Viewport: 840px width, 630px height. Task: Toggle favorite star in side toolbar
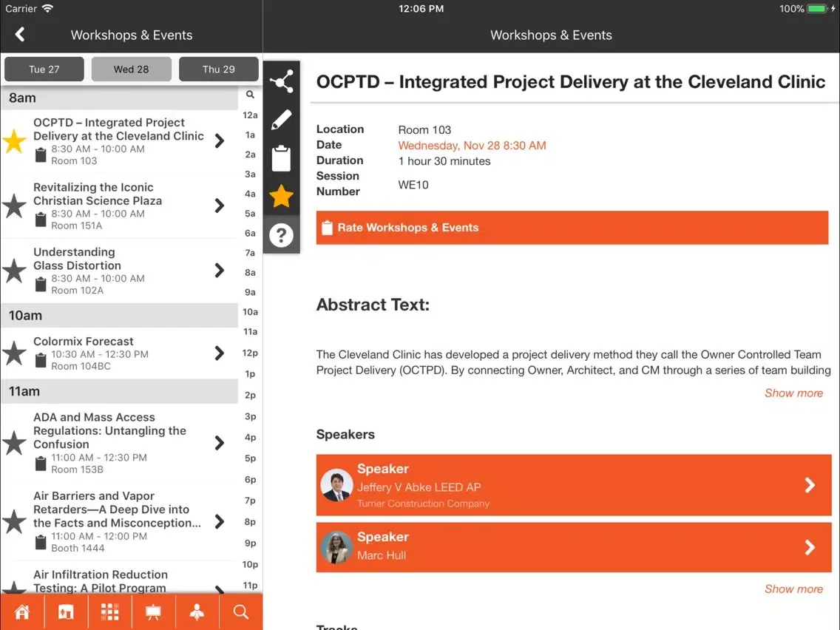[x=281, y=196]
